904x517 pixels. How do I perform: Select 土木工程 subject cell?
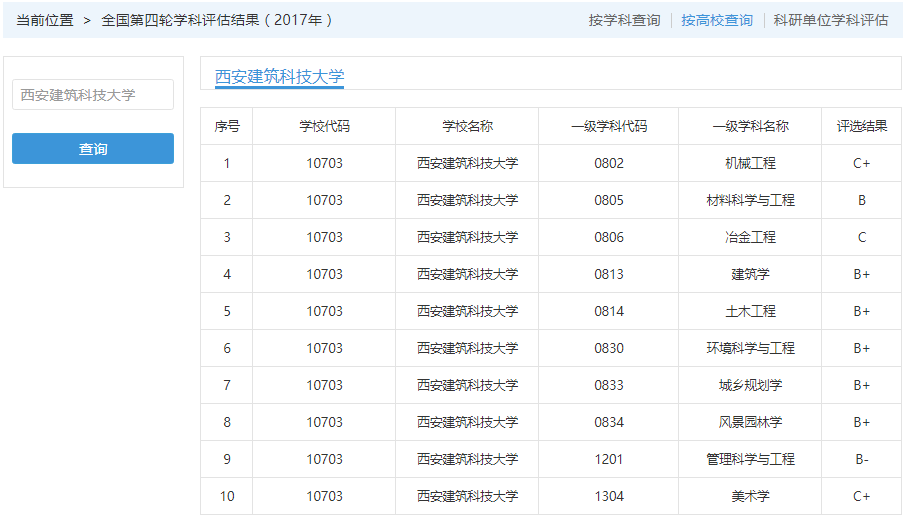pyautogui.click(x=750, y=311)
